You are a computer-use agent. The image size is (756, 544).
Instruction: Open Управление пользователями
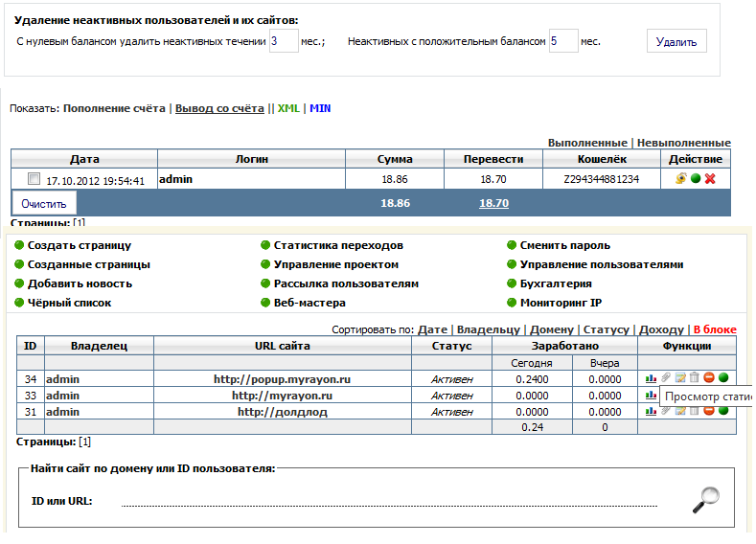pos(602,264)
